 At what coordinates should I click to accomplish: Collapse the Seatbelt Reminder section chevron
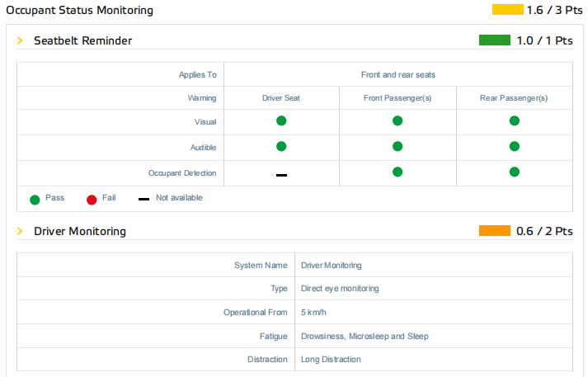point(20,40)
